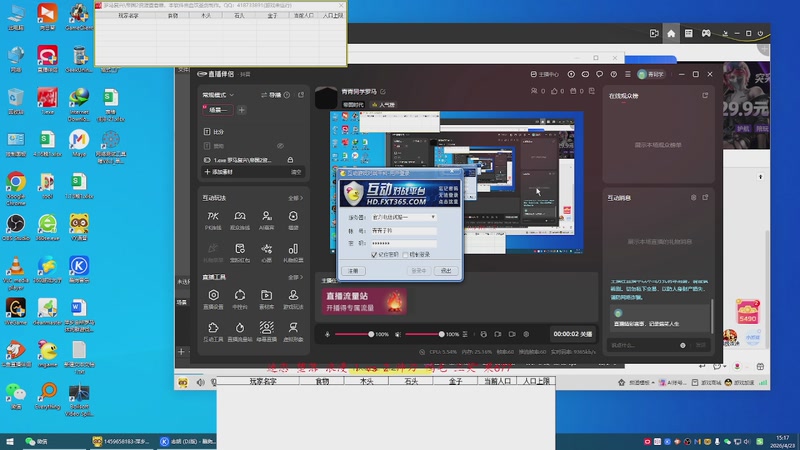Click the 添加素材 add source button
Screen dimensions: 800x450
point(219,172)
